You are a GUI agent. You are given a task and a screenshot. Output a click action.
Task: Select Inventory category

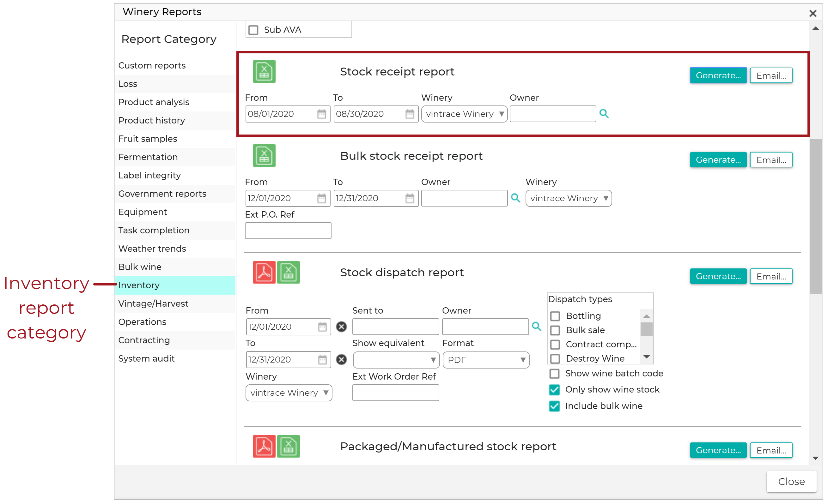coord(175,285)
